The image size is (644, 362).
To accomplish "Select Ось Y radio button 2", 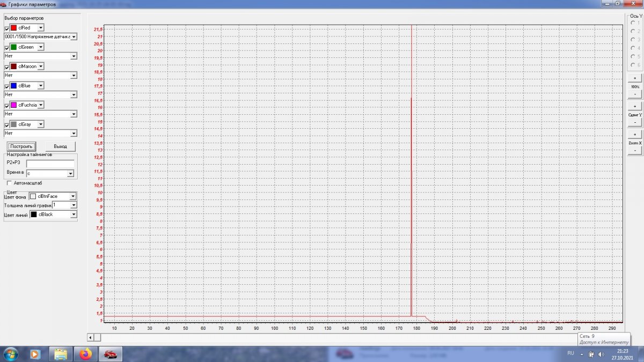I will (x=633, y=31).
